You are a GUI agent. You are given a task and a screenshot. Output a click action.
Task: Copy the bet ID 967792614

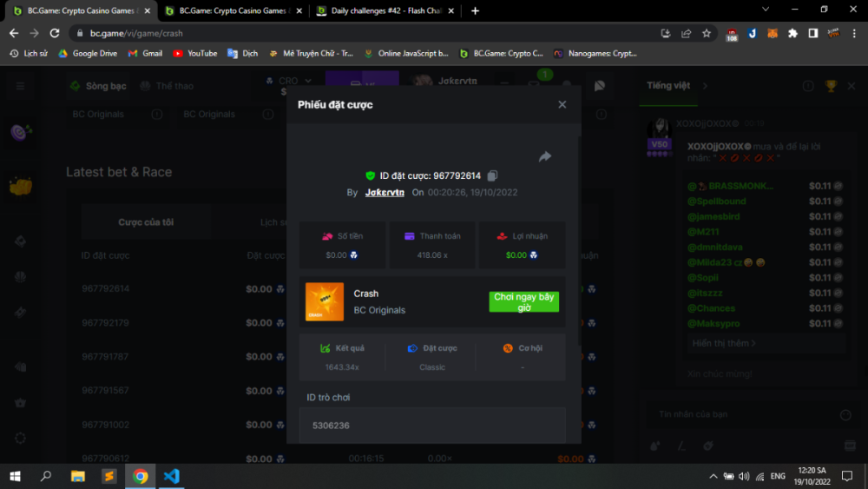pyautogui.click(x=493, y=175)
